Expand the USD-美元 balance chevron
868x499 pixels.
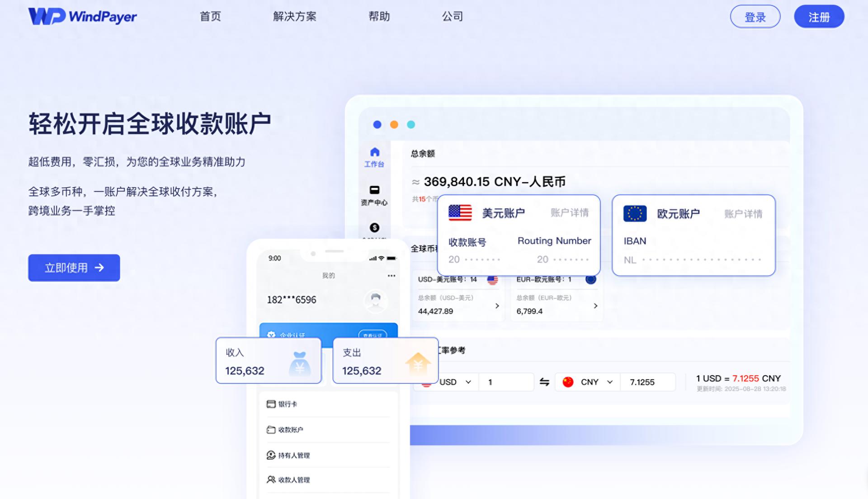(497, 306)
